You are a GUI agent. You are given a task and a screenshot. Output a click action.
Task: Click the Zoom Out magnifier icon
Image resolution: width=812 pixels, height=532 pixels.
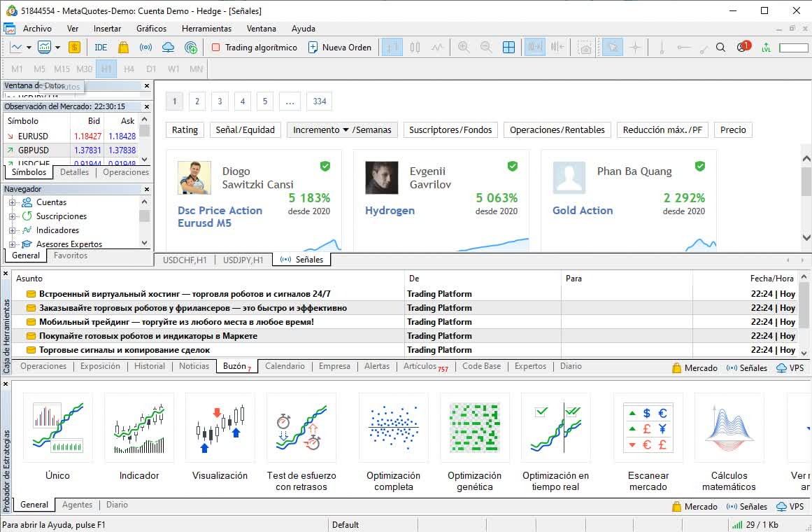486,47
